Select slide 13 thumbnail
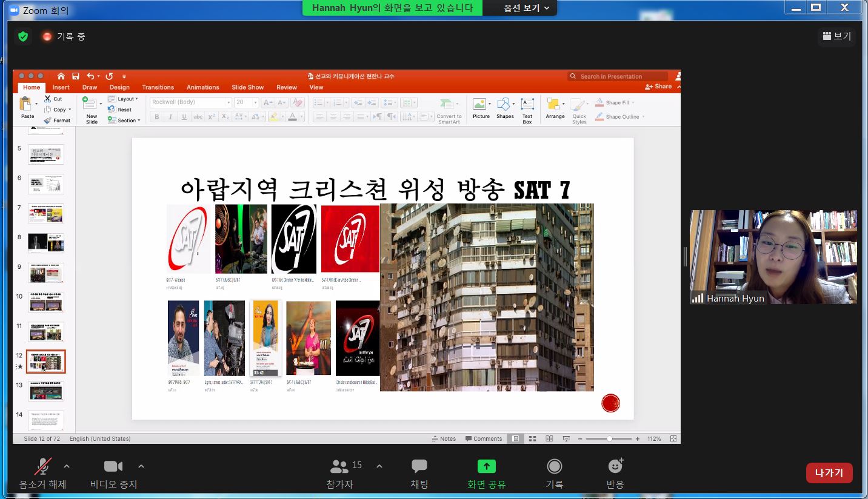868x499 pixels. pyautogui.click(x=46, y=391)
